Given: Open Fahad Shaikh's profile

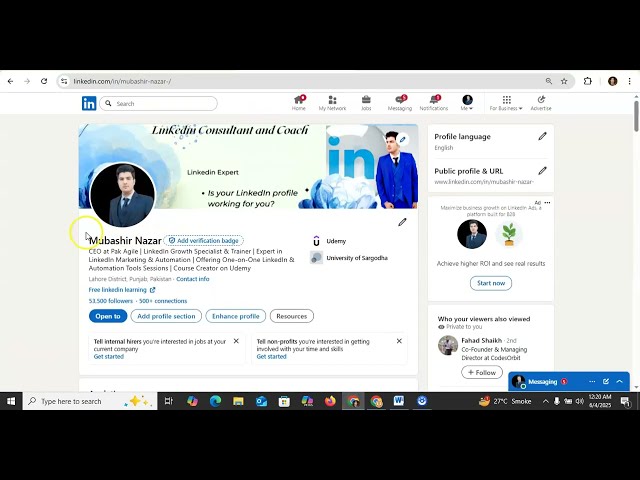Looking at the screenshot, I should click(x=482, y=340).
